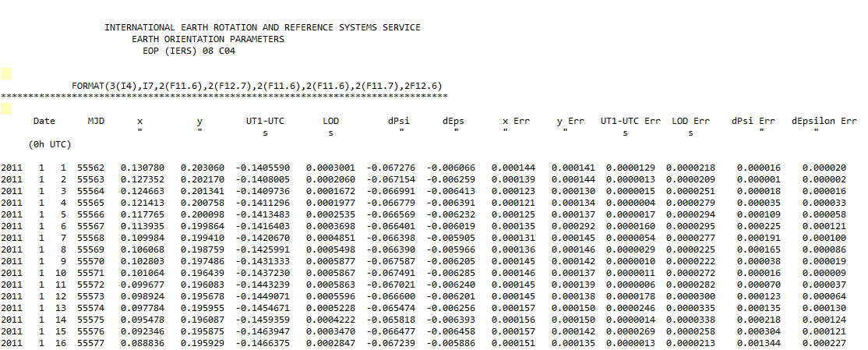
Task: Click the UT1-UTC column header
Action: pos(265,121)
